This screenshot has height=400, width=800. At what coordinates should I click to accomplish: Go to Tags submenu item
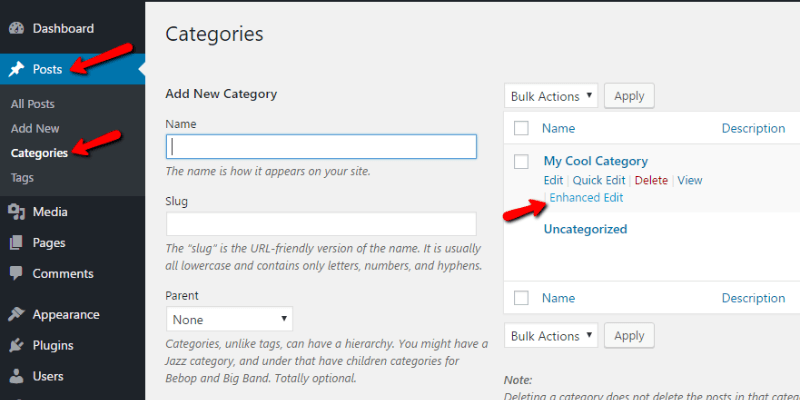pyautogui.click(x=22, y=177)
